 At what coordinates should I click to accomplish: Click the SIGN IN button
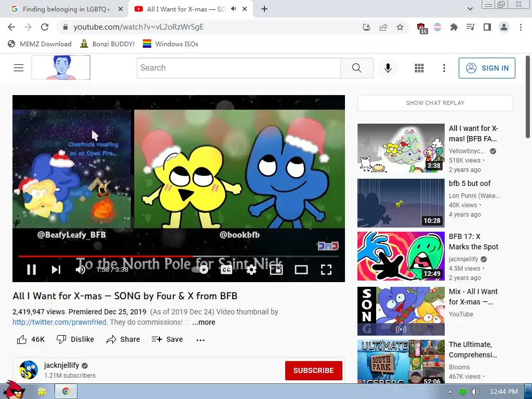pos(487,68)
